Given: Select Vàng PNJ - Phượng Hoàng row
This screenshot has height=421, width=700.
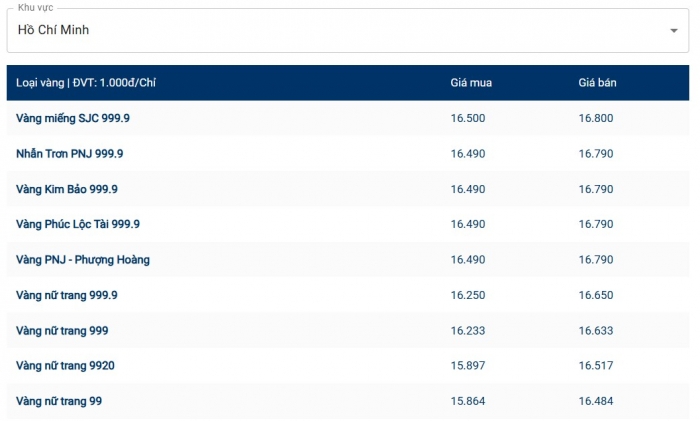Looking at the screenshot, I should [83, 260].
